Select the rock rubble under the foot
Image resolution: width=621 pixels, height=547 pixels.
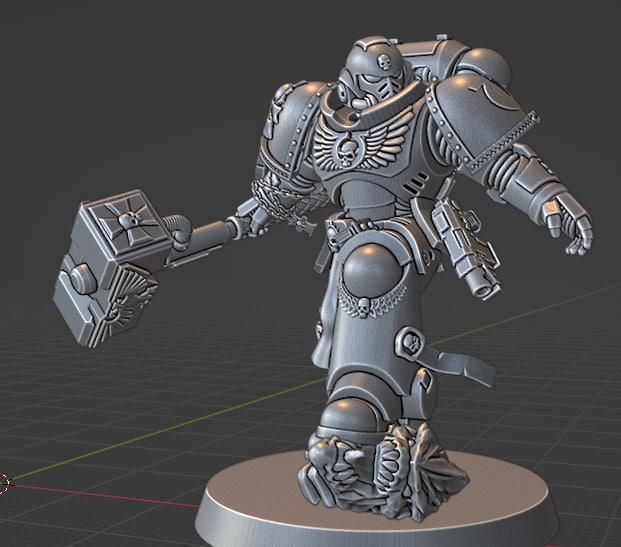click(383, 473)
